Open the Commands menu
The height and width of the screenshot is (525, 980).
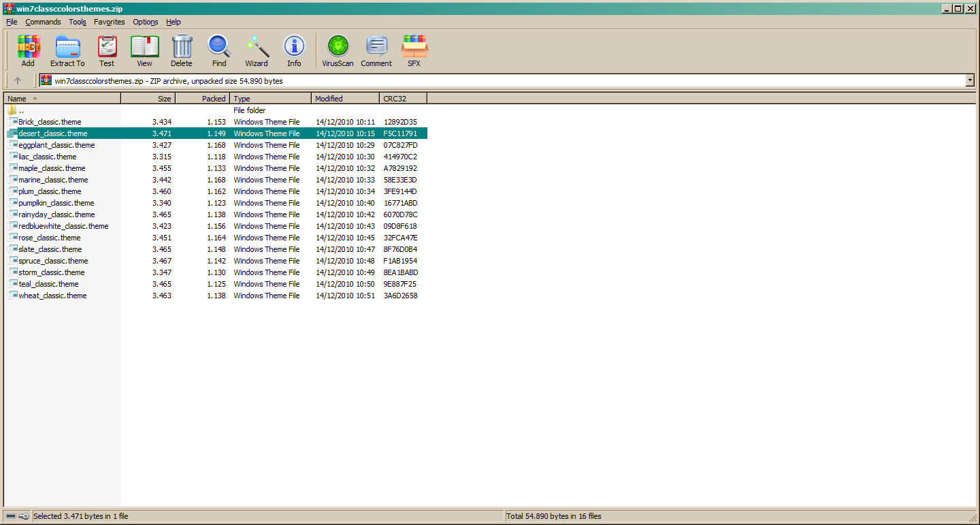43,22
